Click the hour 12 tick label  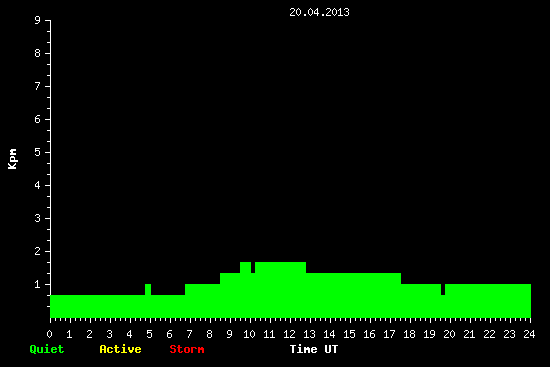coord(289,334)
